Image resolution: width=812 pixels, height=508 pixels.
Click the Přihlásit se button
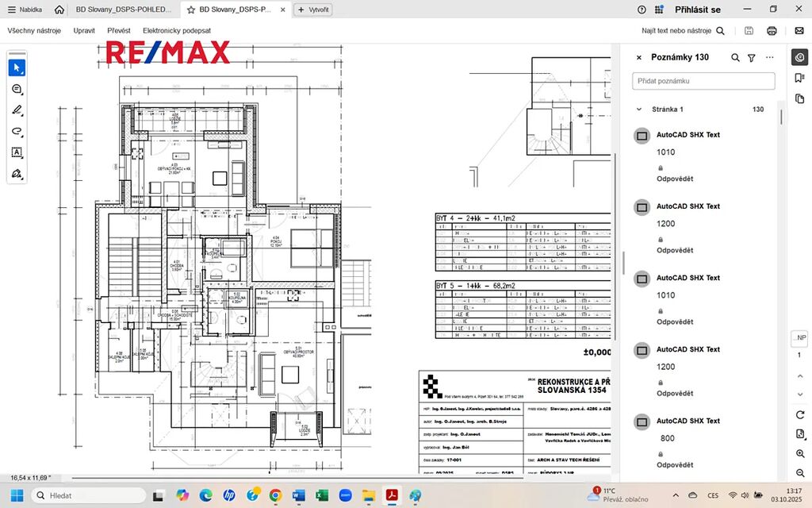697,10
